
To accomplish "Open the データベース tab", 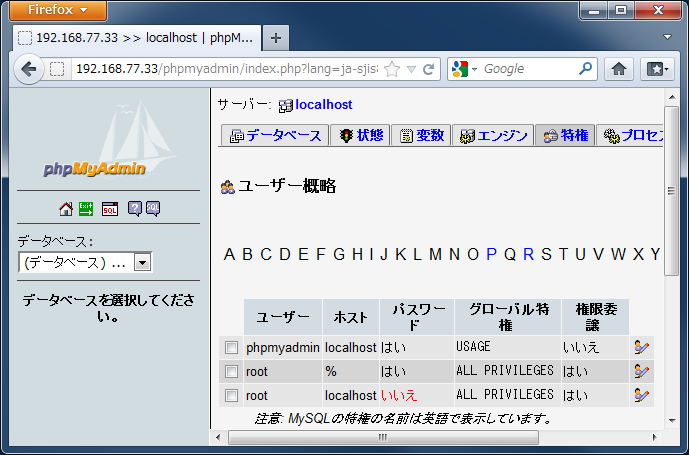I will click(x=275, y=135).
